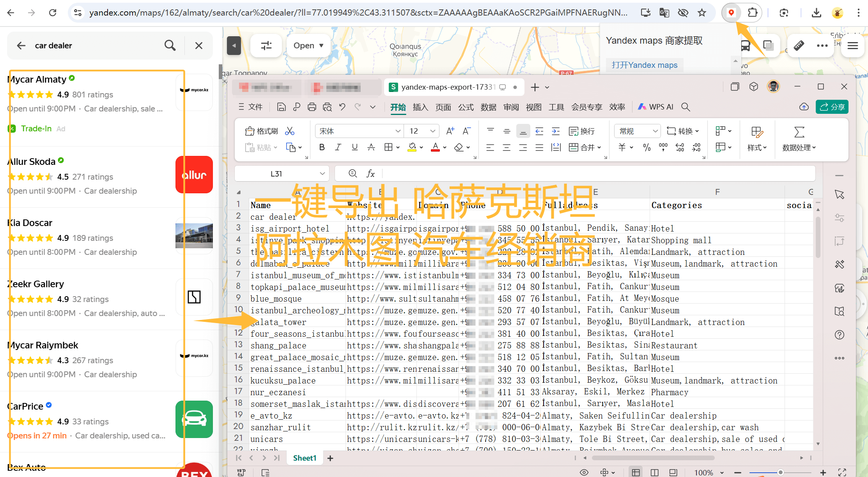Decrease font size with A- icon
The height and width of the screenshot is (477, 868).
pyautogui.click(x=466, y=131)
